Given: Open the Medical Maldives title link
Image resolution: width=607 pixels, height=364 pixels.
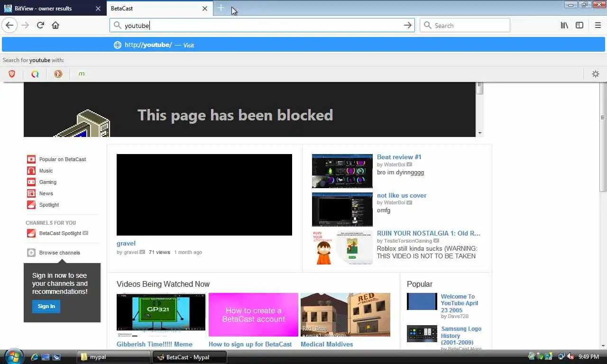Looking at the screenshot, I should point(327,344).
